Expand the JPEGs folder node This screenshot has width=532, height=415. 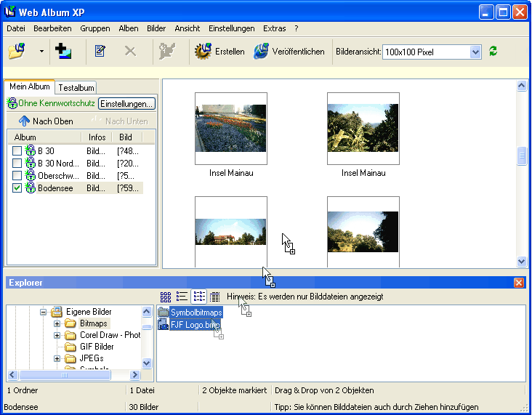coord(57,358)
